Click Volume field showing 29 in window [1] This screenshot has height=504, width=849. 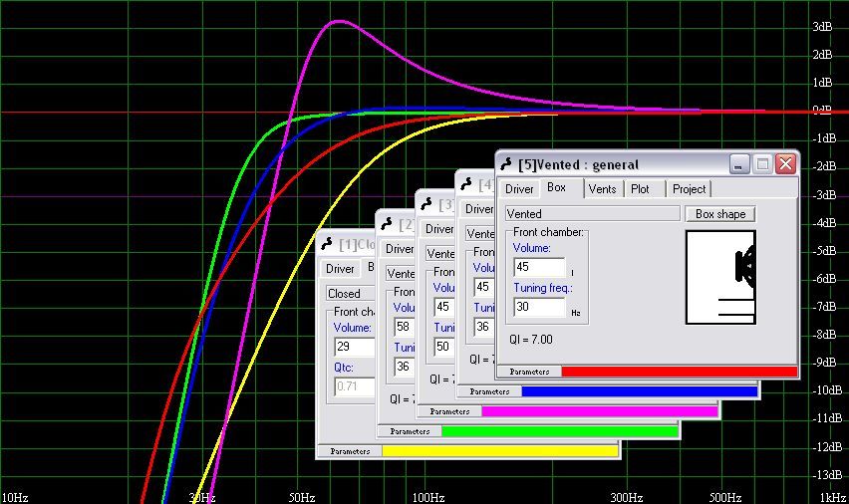tap(354, 347)
